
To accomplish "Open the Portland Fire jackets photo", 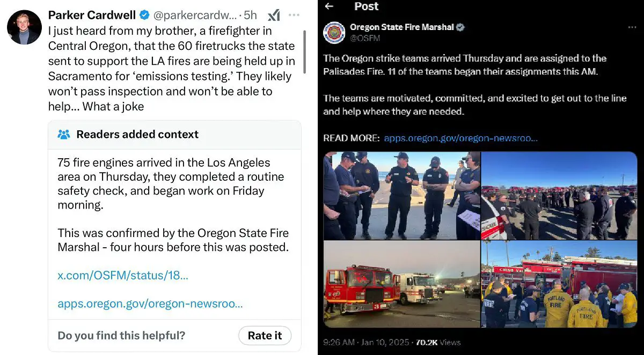I will 559,284.
